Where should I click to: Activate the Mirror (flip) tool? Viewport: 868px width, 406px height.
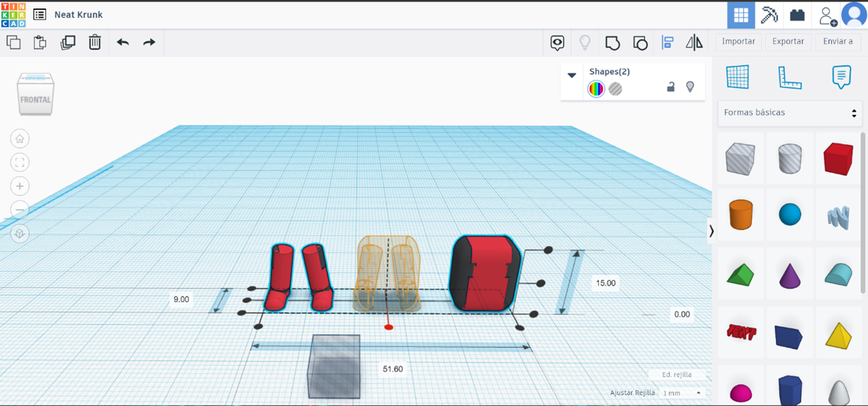click(x=694, y=42)
